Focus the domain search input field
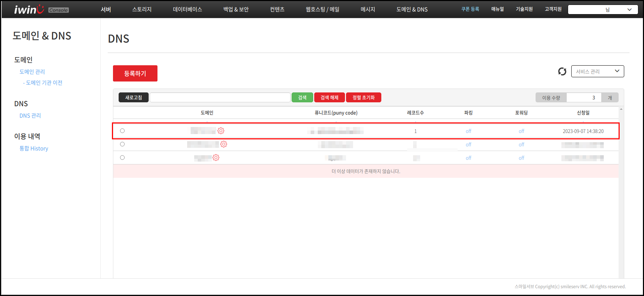Viewport: 644px width, 296px height. tap(220, 97)
